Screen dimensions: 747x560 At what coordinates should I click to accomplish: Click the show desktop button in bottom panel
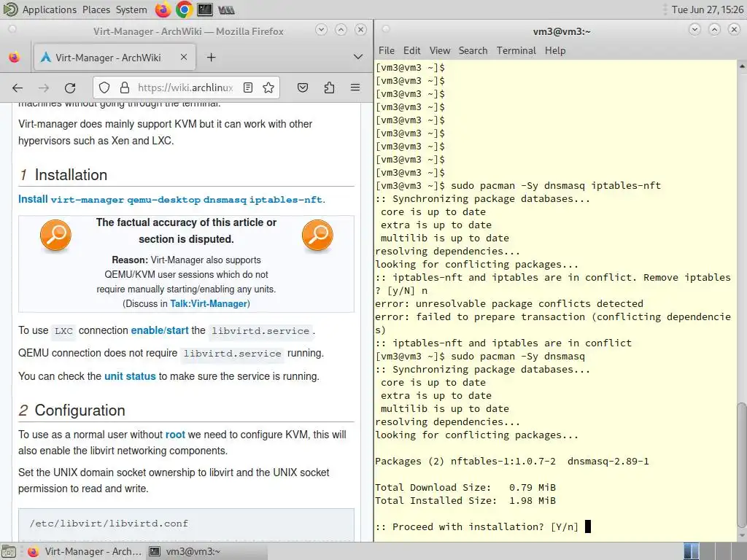pos(9,551)
